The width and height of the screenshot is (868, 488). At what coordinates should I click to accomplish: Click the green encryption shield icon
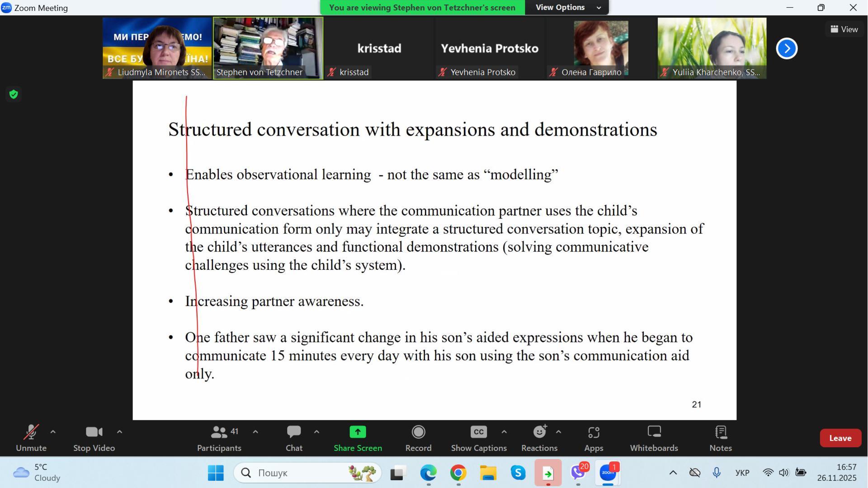coord(14,94)
